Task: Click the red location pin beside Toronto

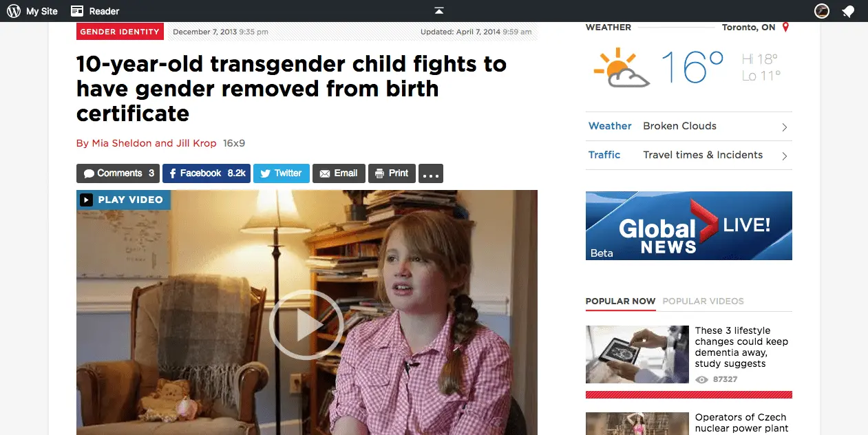Action: coord(785,28)
